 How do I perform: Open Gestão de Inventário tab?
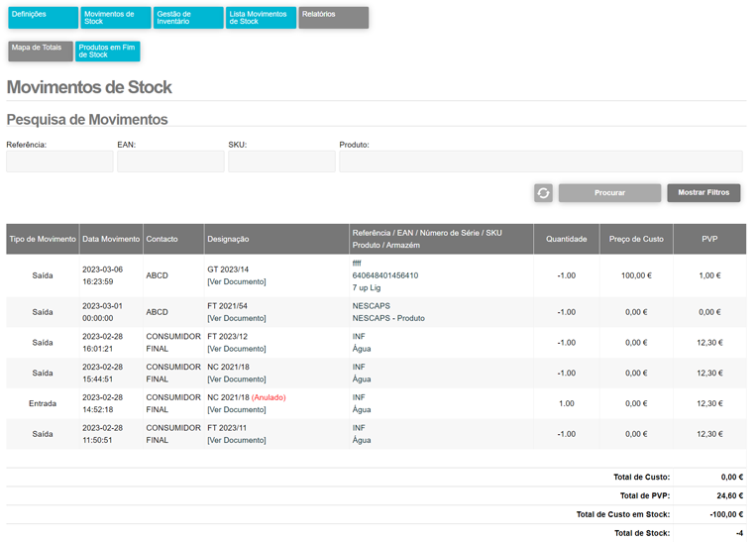pyautogui.click(x=188, y=18)
